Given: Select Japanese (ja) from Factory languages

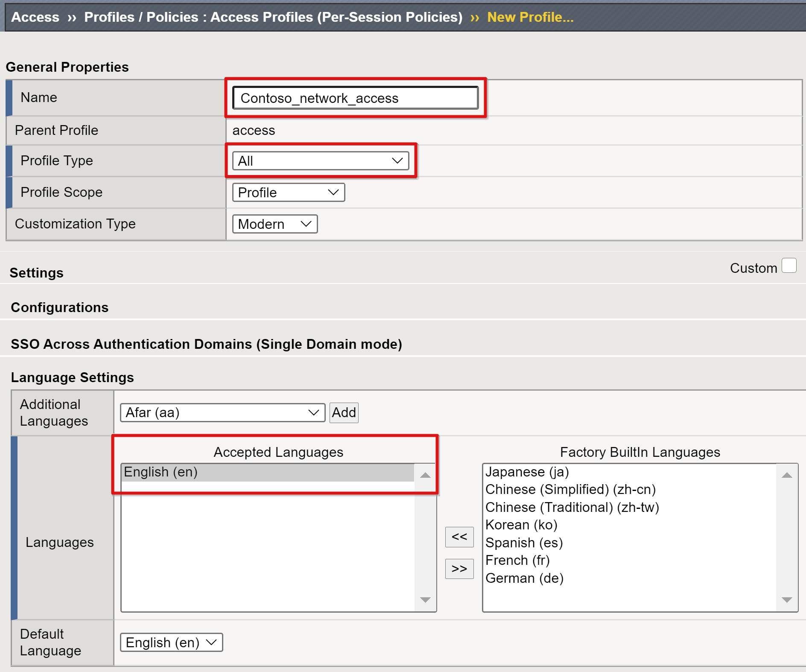Looking at the screenshot, I should [527, 472].
